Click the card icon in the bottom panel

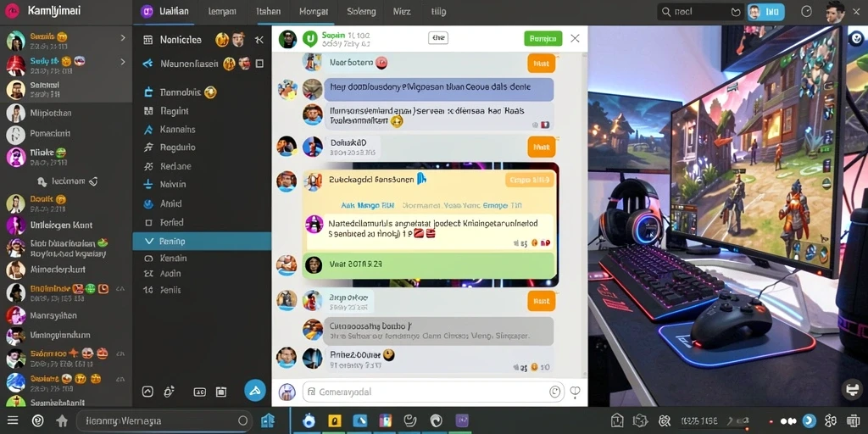click(x=200, y=392)
